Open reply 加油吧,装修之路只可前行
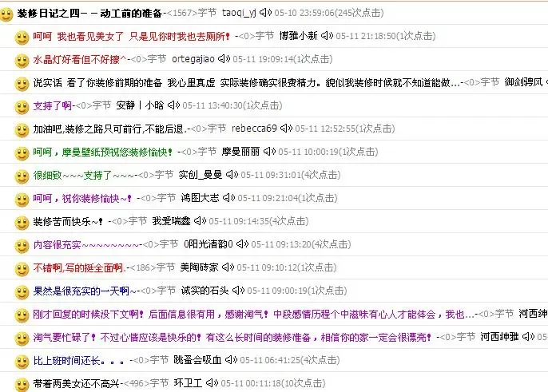This screenshot has width=548, height=392. 110,129
